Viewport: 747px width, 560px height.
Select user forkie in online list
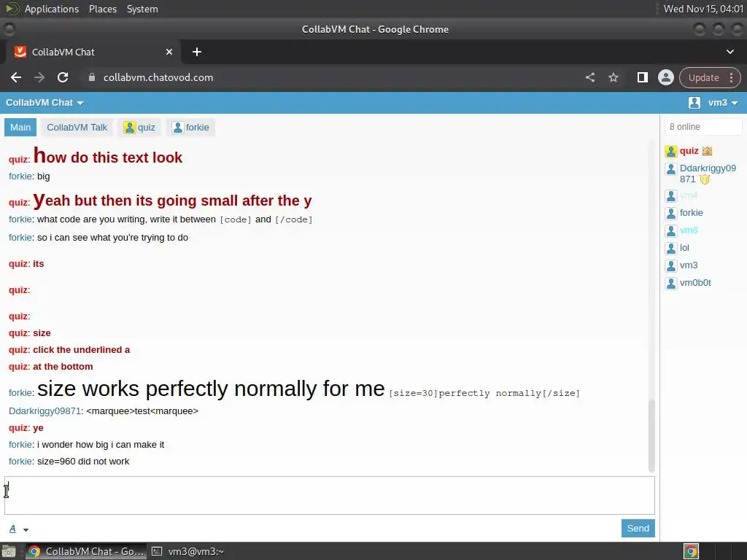[692, 213]
